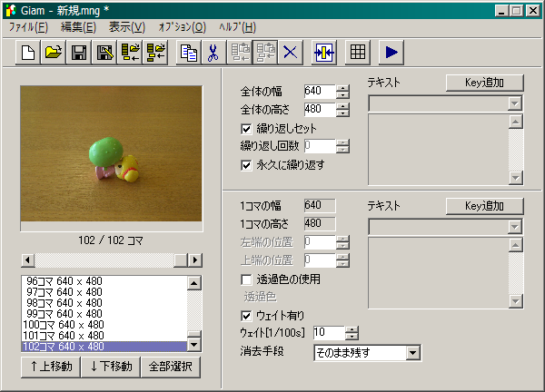545x392 pixels.
Task: Click lower text area scroll down arrow
Action: (515, 301)
